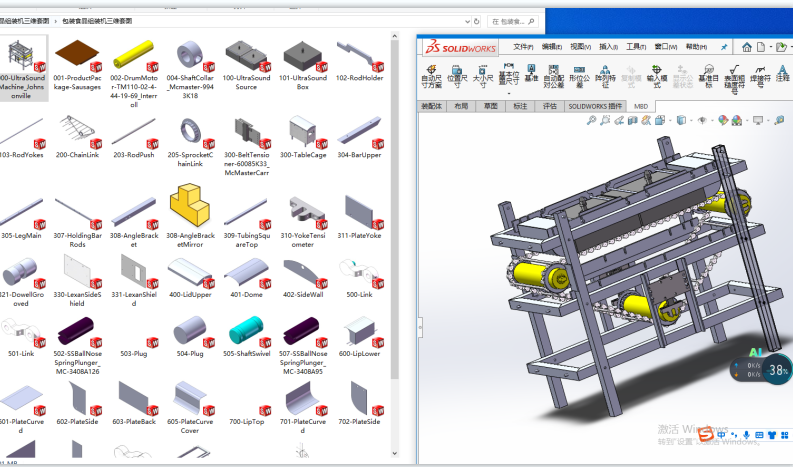Click the Previous View icon
Screen dimensions: 793x467
click(x=619, y=120)
